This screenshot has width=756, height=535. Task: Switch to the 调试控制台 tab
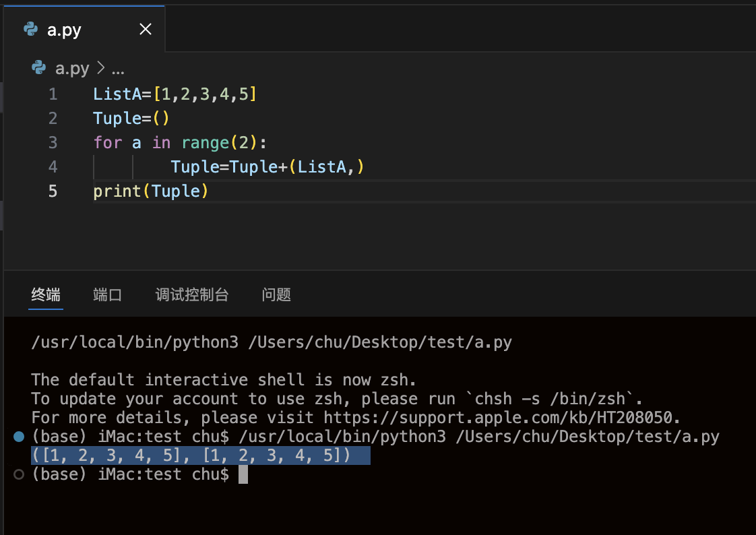pyautogui.click(x=192, y=294)
